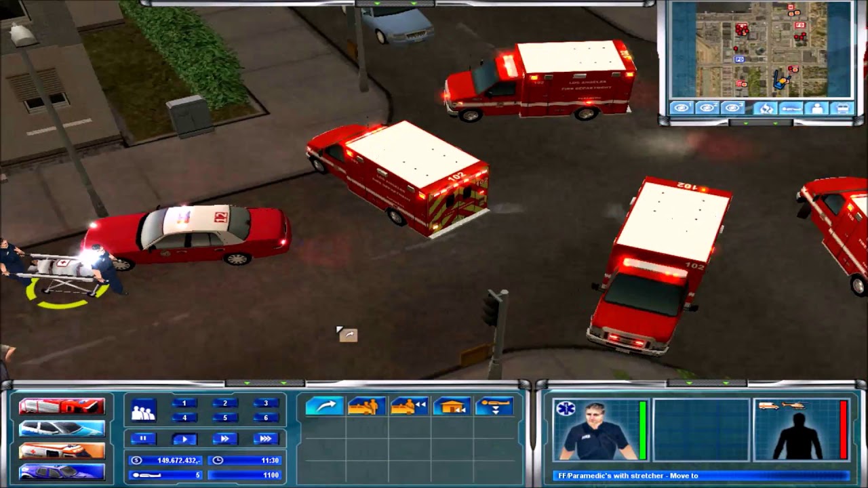Jump to saved camera view 1
868x488 pixels.
pos(682,108)
